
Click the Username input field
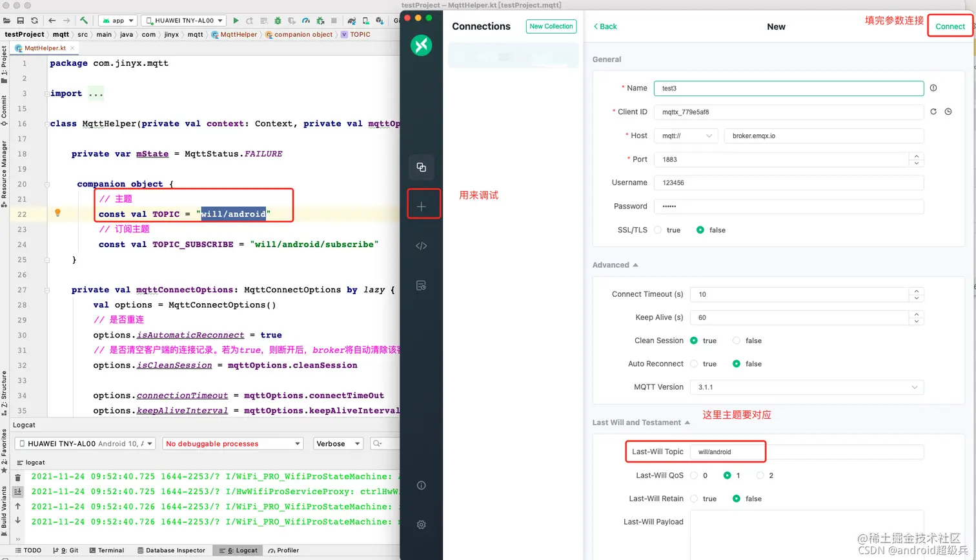pyautogui.click(x=789, y=183)
